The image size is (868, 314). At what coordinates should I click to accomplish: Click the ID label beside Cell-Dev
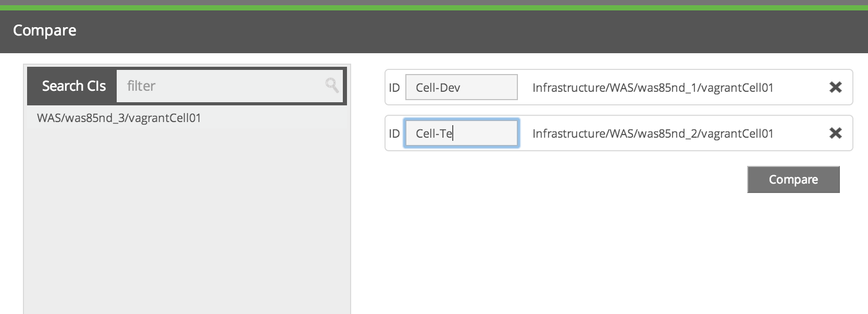click(394, 88)
